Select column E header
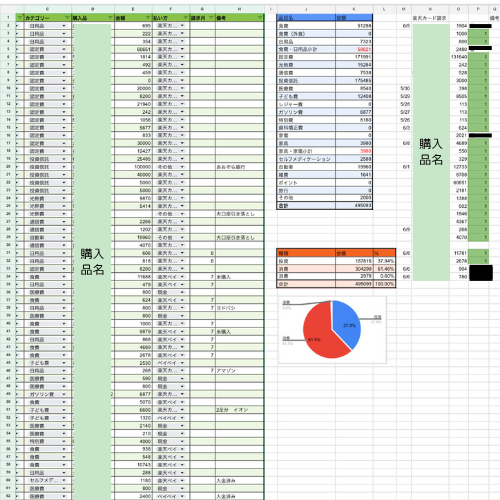Viewport: 500px width, 500px height. coord(133,9)
